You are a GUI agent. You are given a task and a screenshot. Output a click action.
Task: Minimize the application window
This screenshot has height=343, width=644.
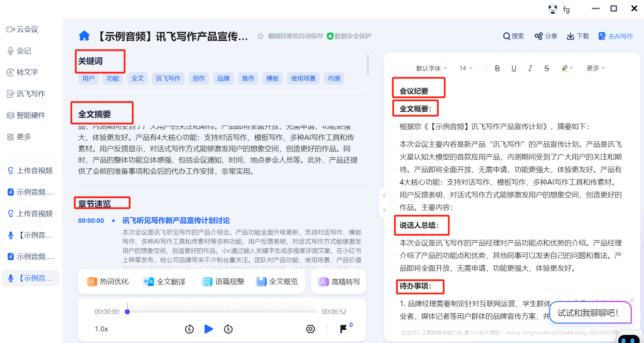(x=596, y=9)
